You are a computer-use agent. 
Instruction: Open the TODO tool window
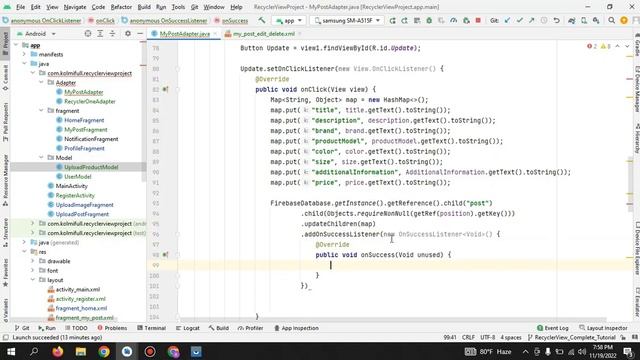tap(76, 328)
